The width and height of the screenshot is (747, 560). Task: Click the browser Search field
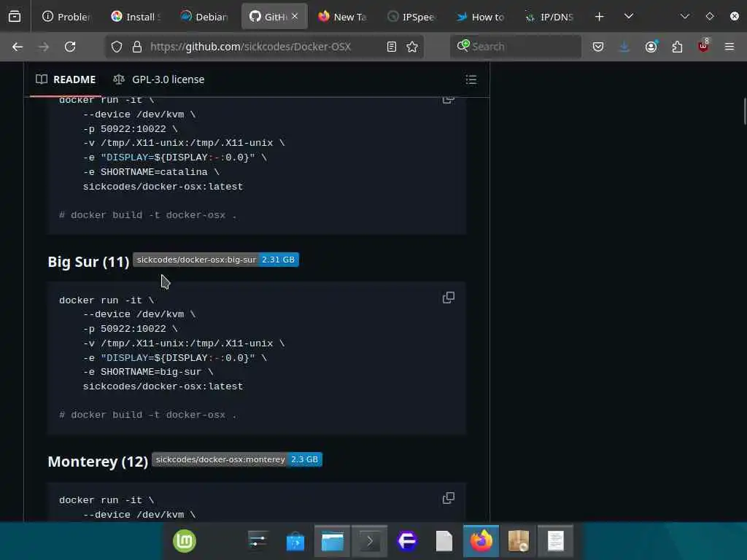tap(516, 47)
